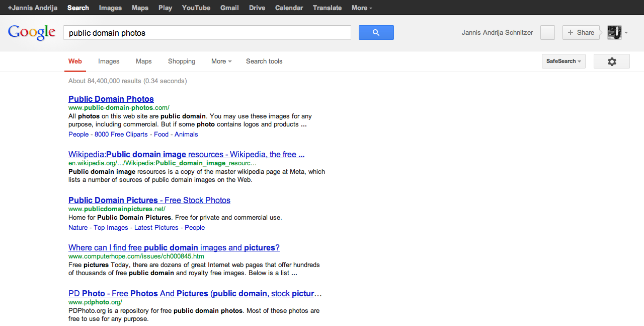Select Search in the top black bar
This screenshot has height=326, width=644.
[78, 8]
